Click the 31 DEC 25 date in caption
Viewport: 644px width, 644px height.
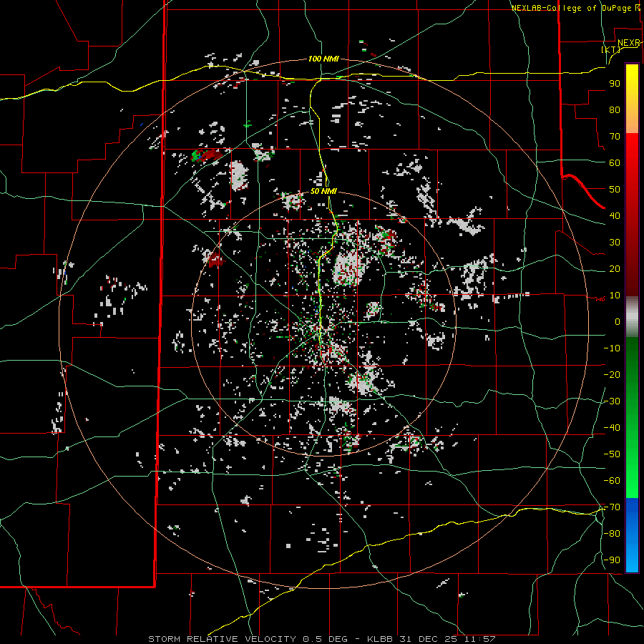pos(428,639)
